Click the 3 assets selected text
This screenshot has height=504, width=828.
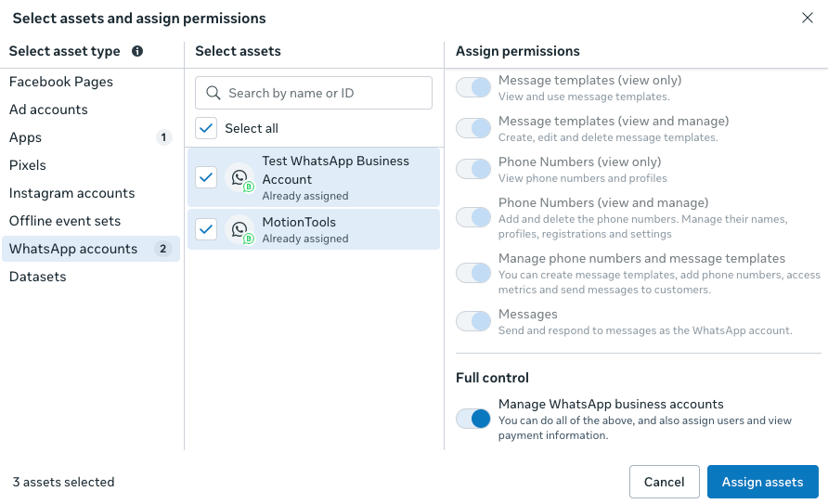coord(63,482)
